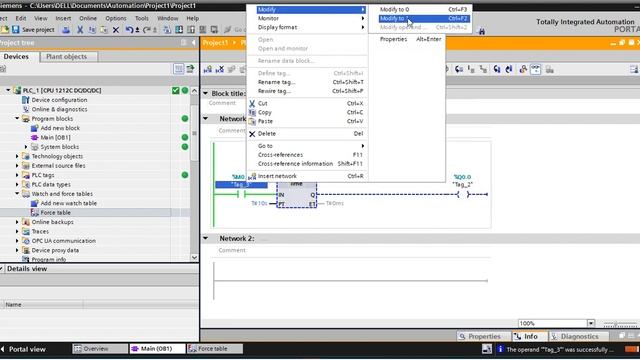Click the Start simulation icon
Image resolution: width=640 pixels, height=360 pixels.
[202, 30]
